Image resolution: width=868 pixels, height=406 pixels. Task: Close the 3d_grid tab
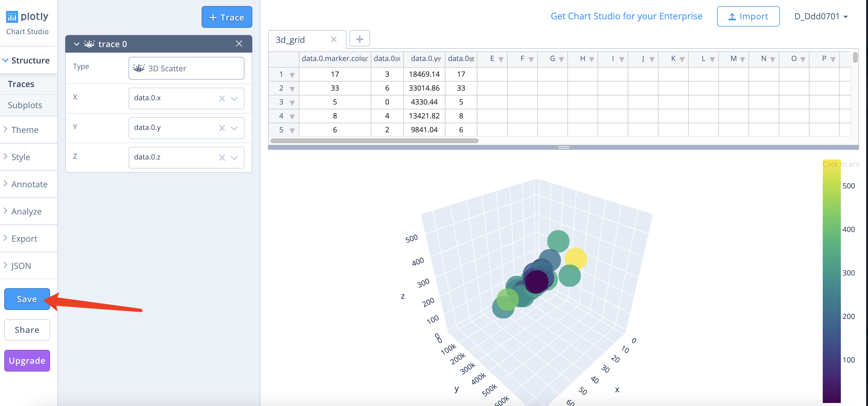pyautogui.click(x=333, y=40)
